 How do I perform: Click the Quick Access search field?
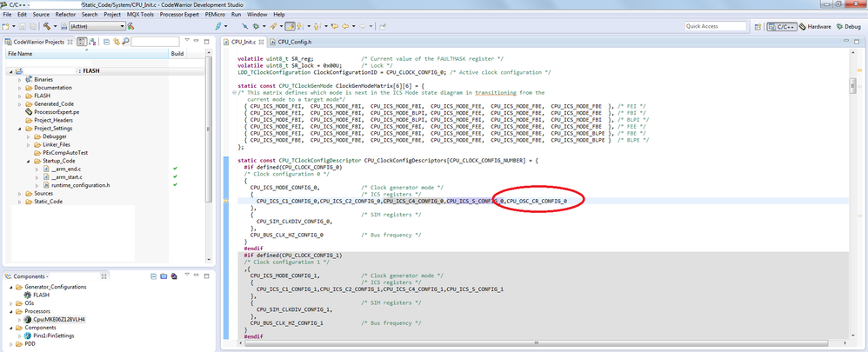coord(716,26)
